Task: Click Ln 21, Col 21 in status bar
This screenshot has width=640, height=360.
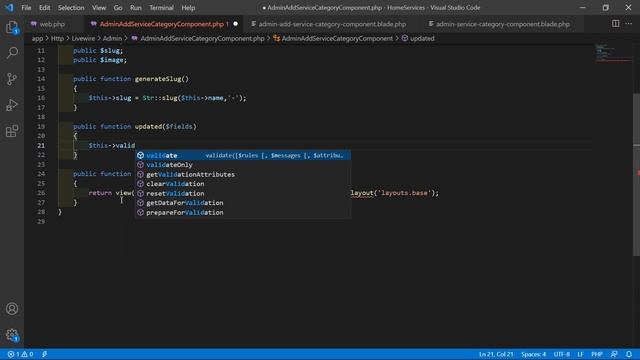Action: (x=496, y=354)
